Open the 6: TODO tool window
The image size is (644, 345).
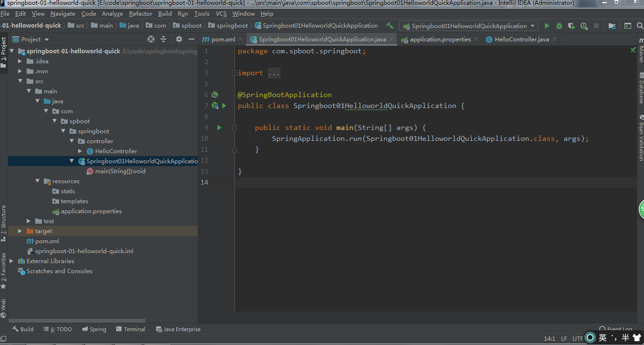point(58,329)
